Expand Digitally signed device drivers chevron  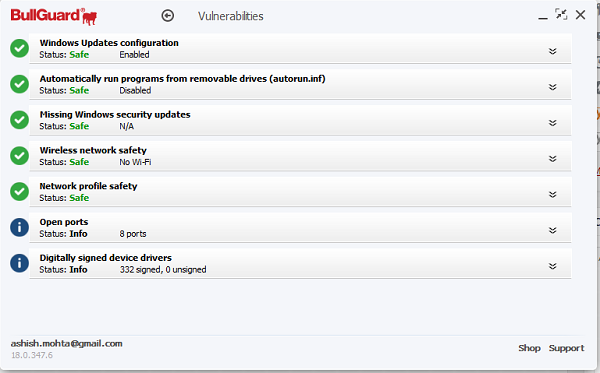point(553,266)
